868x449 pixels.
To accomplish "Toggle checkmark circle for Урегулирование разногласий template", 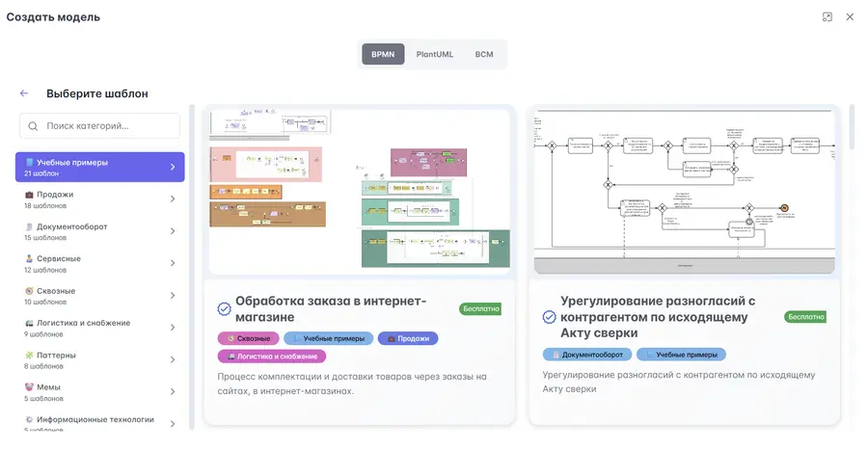I will pos(549,317).
